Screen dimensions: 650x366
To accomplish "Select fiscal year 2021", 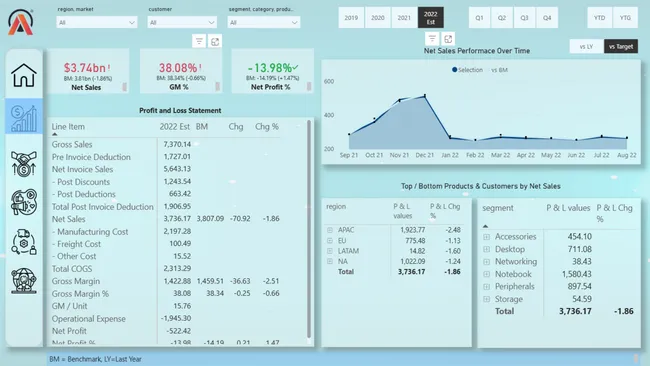I will [x=404, y=17].
